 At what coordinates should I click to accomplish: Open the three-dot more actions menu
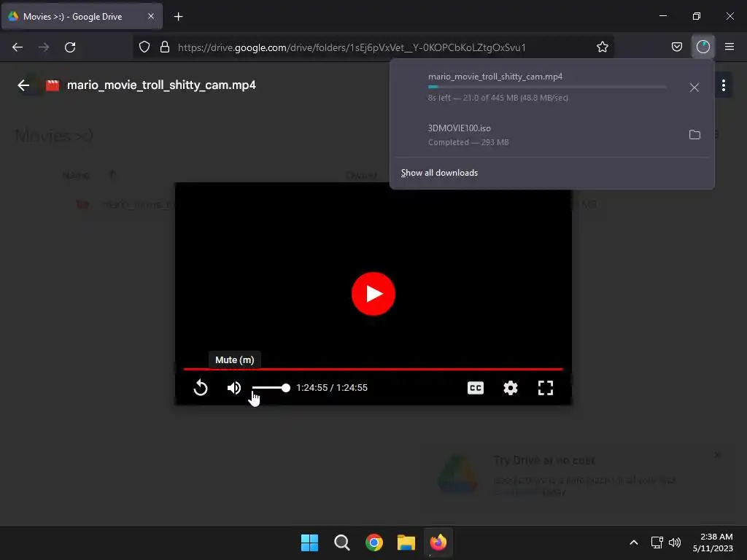coord(723,85)
